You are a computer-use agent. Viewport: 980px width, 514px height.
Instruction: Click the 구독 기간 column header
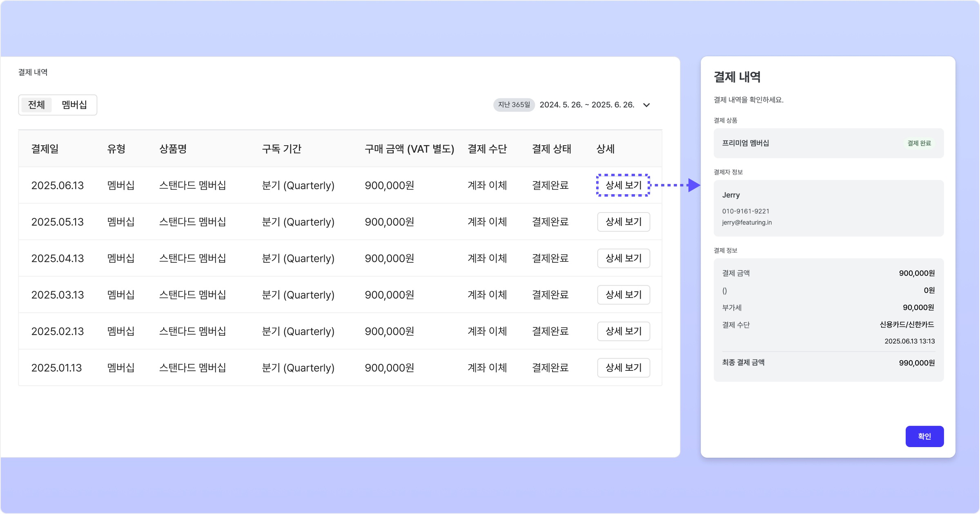pyautogui.click(x=281, y=149)
